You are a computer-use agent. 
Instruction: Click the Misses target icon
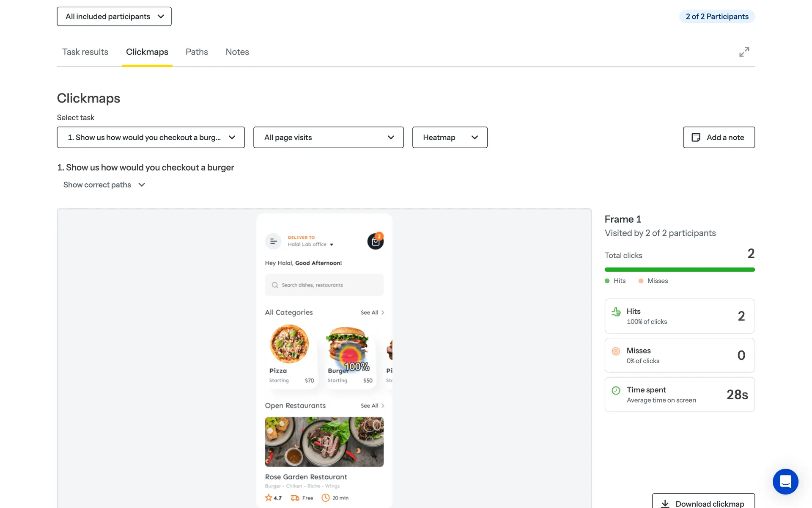(616, 351)
